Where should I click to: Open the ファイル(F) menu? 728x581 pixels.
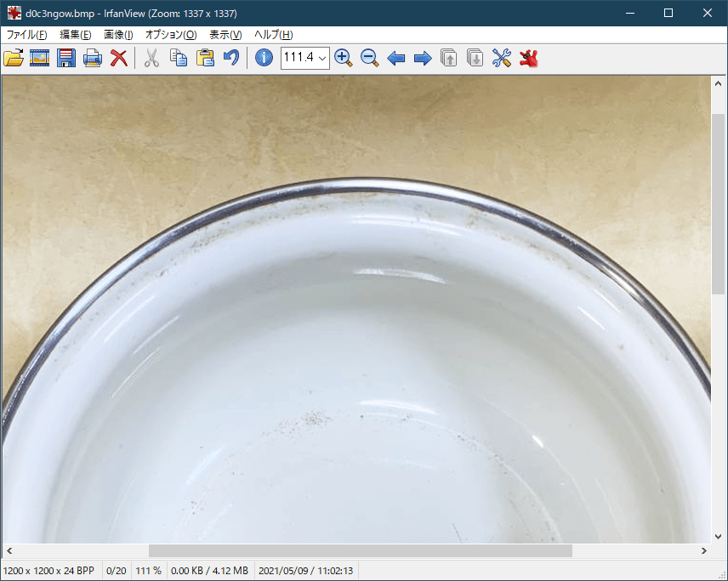26,35
